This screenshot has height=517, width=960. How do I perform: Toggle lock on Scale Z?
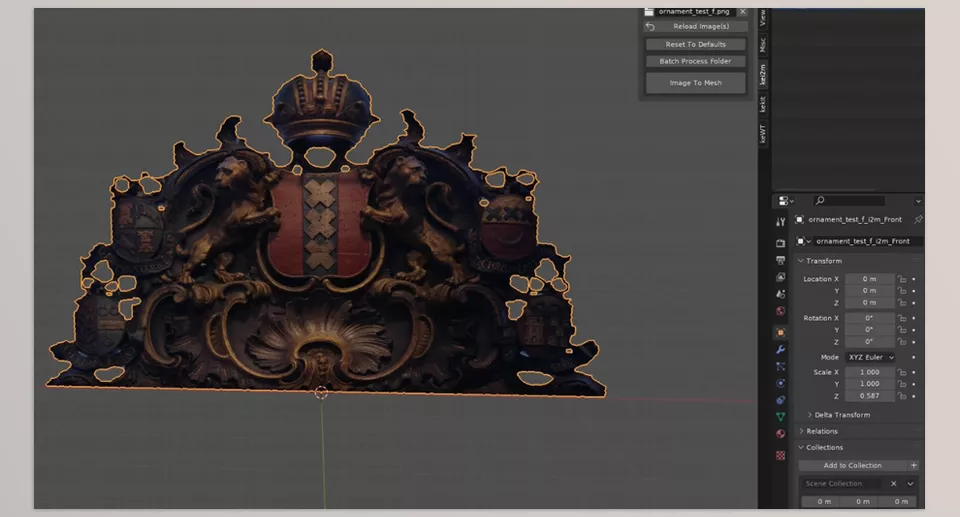pyautogui.click(x=902, y=396)
